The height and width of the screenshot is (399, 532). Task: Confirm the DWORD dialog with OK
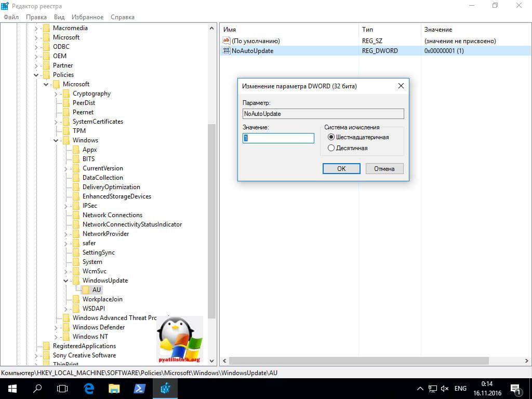point(341,169)
